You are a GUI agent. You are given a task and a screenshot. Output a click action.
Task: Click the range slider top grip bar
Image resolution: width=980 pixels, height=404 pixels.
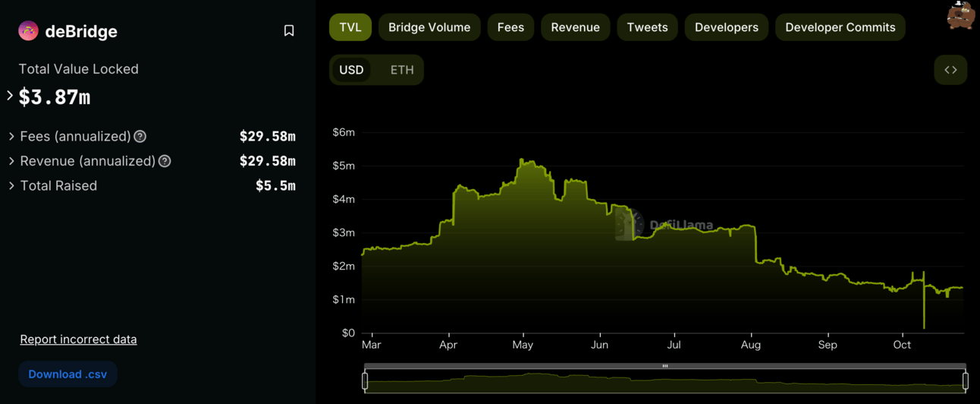tap(665, 366)
